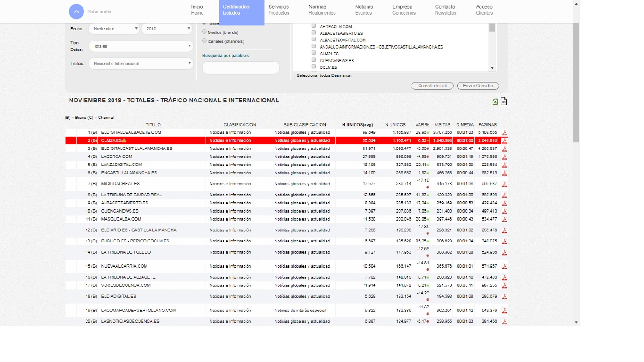Open Acceso Clientes menu
Image resolution: width=644 pixels, height=362 pixels.
(484, 10)
